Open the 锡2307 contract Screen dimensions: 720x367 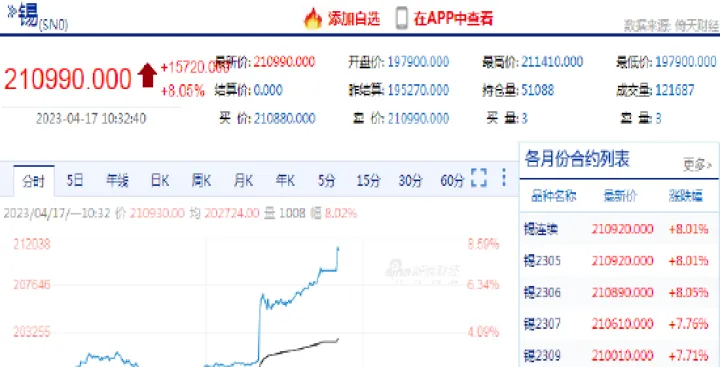click(542, 324)
